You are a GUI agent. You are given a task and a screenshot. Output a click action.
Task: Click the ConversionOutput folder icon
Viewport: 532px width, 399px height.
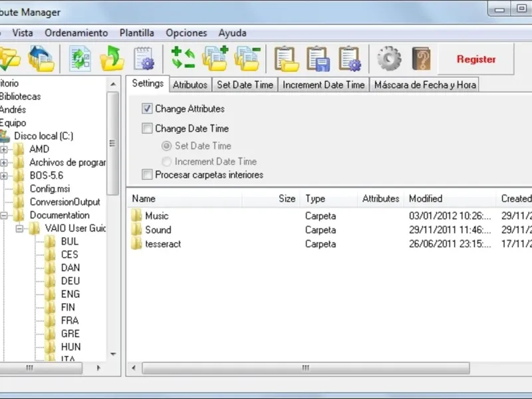tap(19, 202)
